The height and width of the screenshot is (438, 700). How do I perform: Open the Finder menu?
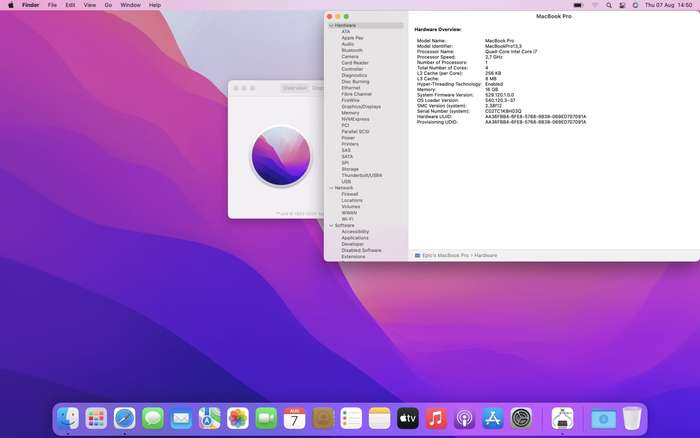(30, 5)
